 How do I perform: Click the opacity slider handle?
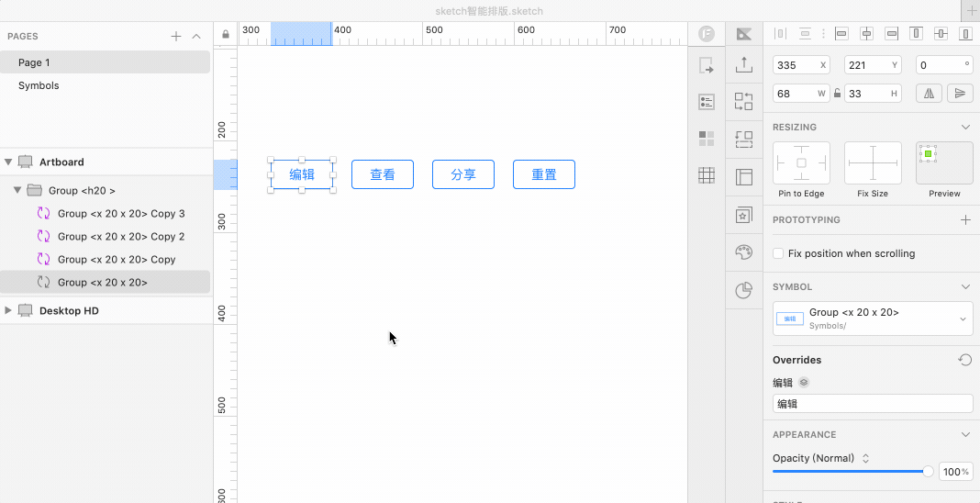pos(928,471)
